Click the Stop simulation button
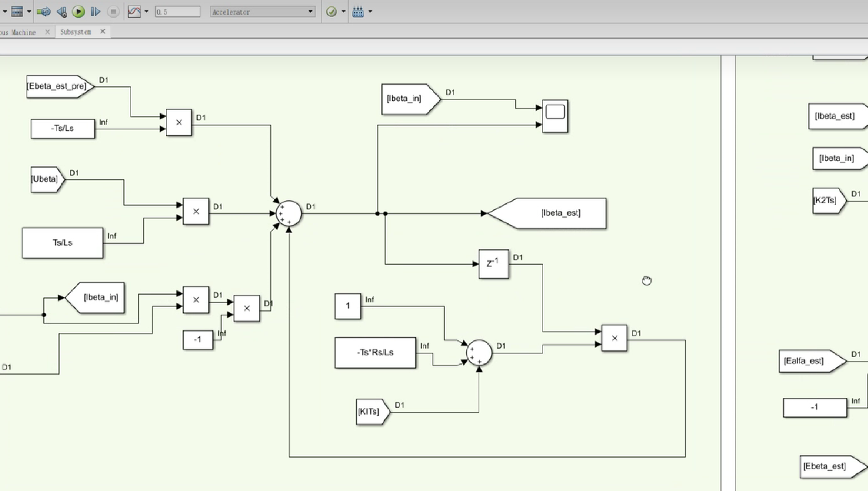 (113, 12)
